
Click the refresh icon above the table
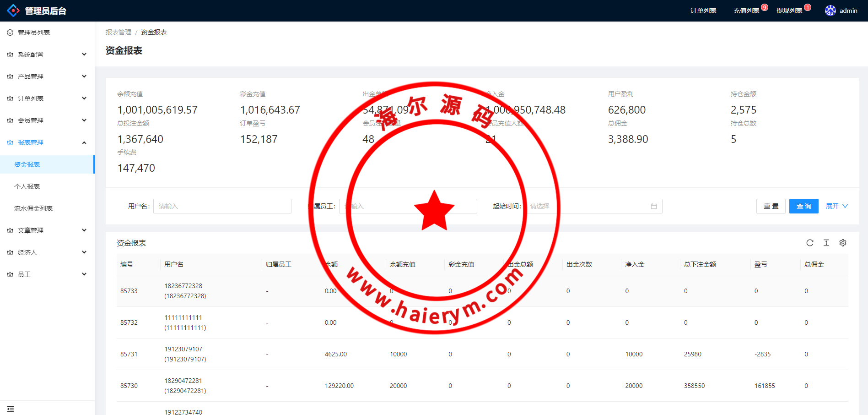[809, 243]
